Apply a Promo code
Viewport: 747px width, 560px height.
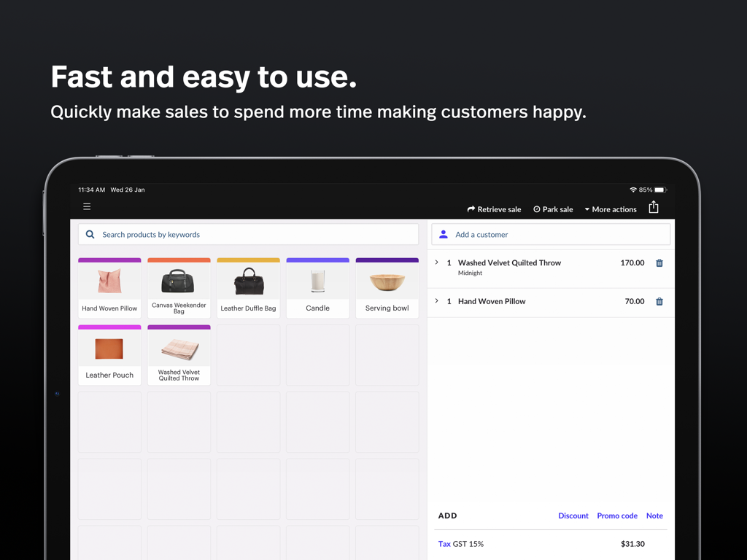pos(617,516)
